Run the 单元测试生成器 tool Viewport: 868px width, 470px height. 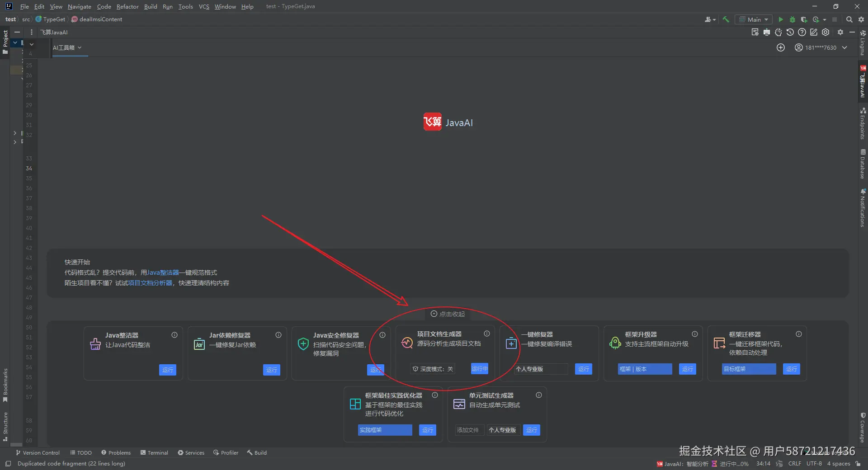click(532, 430)
